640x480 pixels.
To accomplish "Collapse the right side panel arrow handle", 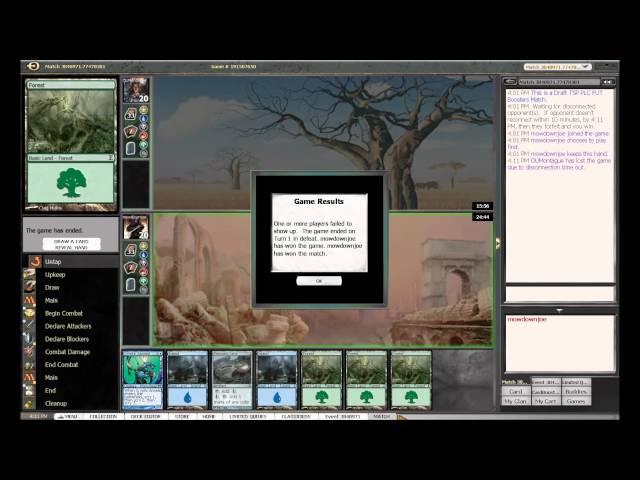I will [498, 243].
